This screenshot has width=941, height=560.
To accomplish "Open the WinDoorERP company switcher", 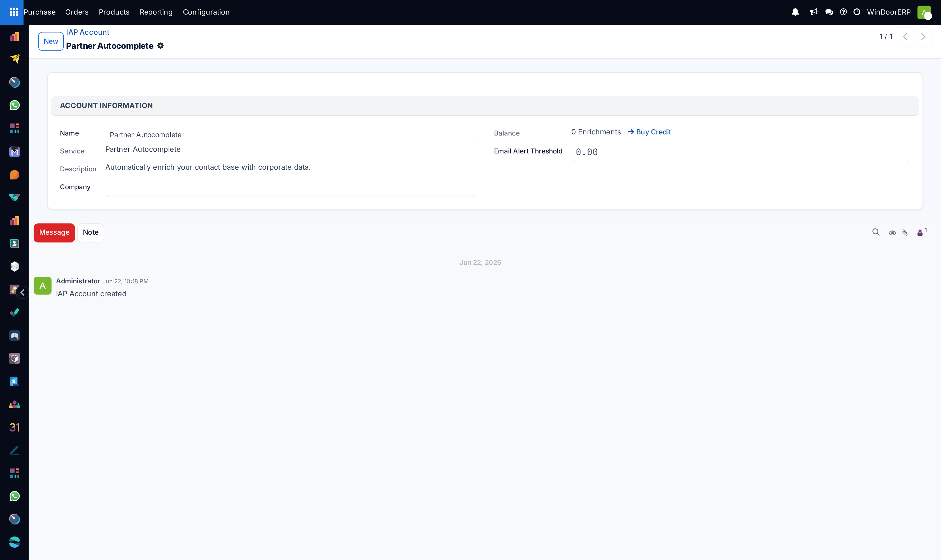I will 889,12.
